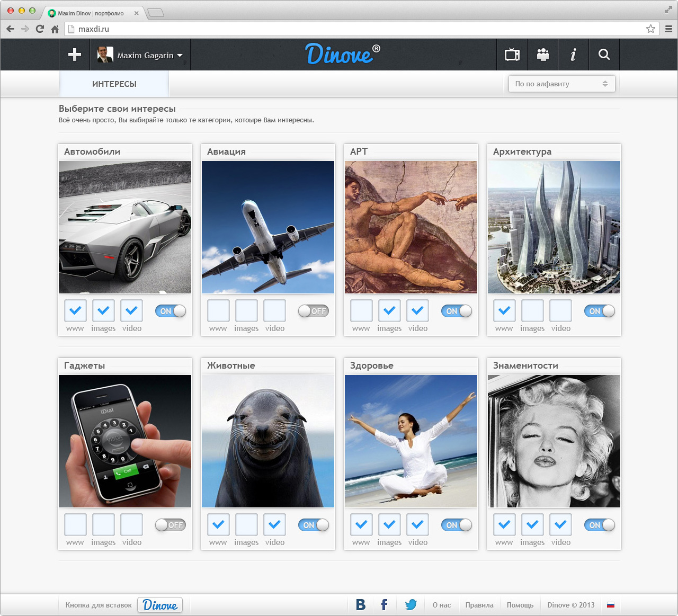Turn off the Знаменитости ON switch
The image size is (678, 616).
(x=600, y=525)
